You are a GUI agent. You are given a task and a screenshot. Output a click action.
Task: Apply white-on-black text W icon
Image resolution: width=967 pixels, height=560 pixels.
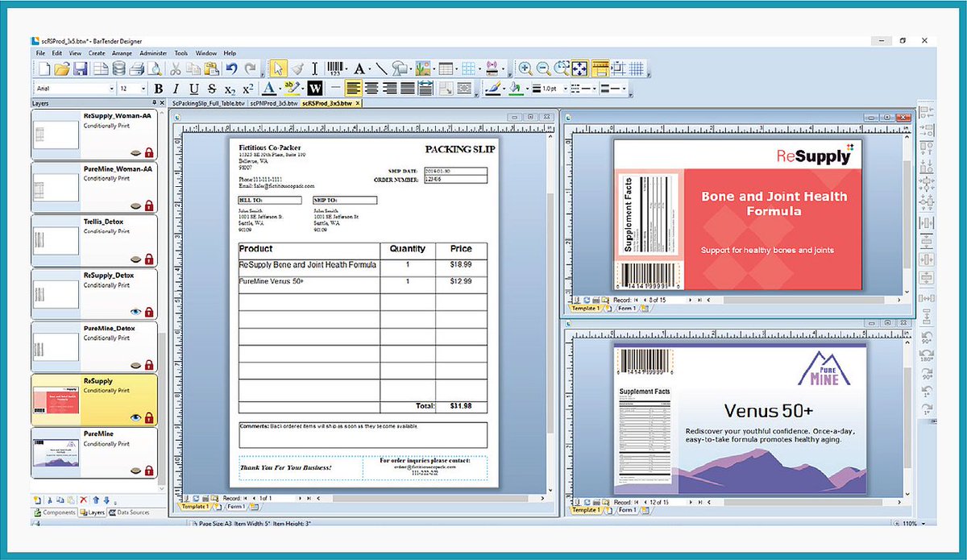315,89
